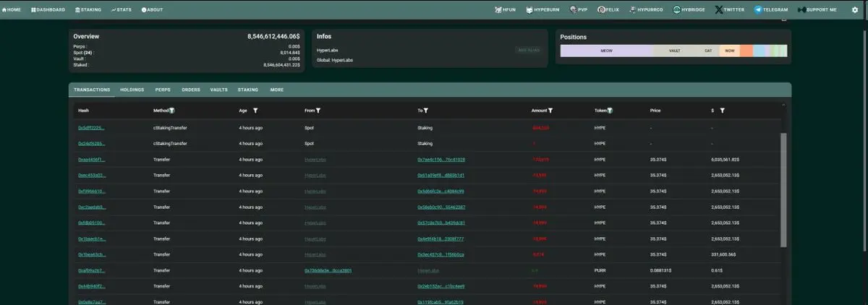This screenshot has width=868, height=305.
Task: Open the About page
Action: 152,9
